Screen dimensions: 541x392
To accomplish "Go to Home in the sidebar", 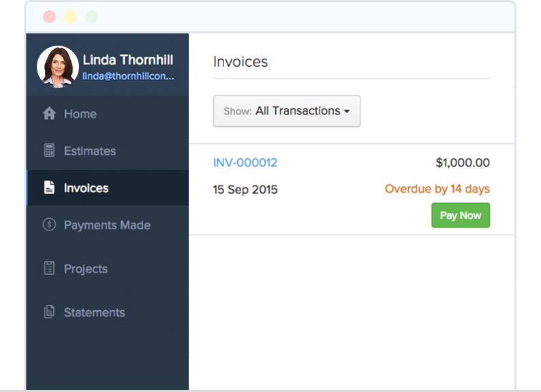I will pyautogui.click(x=80, y=114).
